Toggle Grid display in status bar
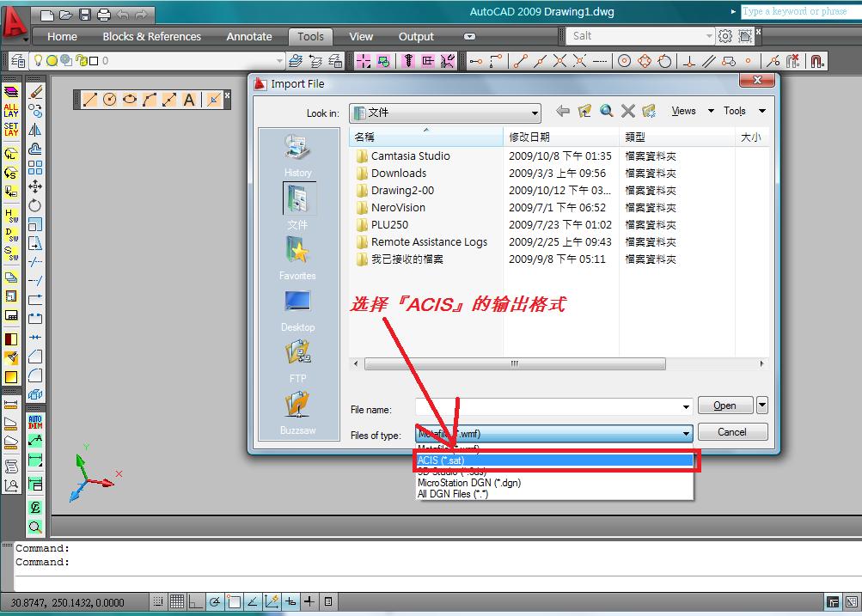This screenshot has width=862, height=616. [x=176, y=601]
